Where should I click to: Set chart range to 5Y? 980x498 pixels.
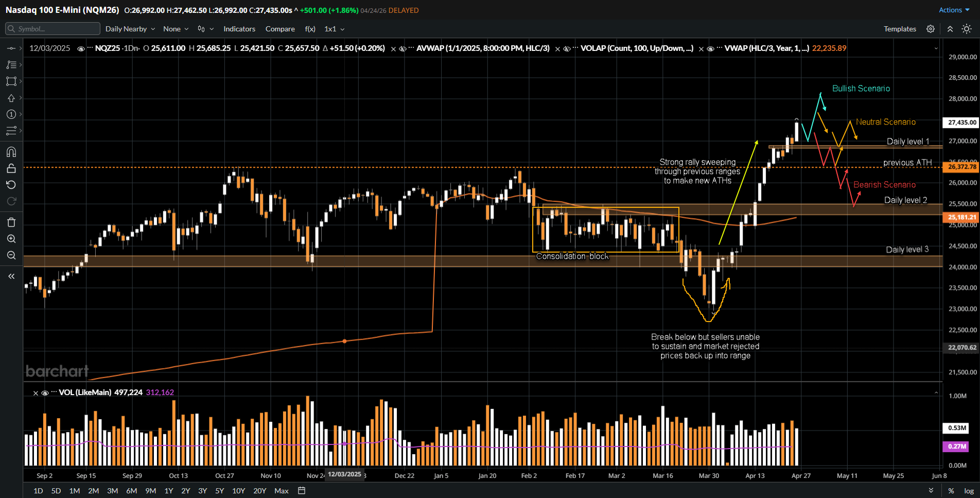pos(220,491)
